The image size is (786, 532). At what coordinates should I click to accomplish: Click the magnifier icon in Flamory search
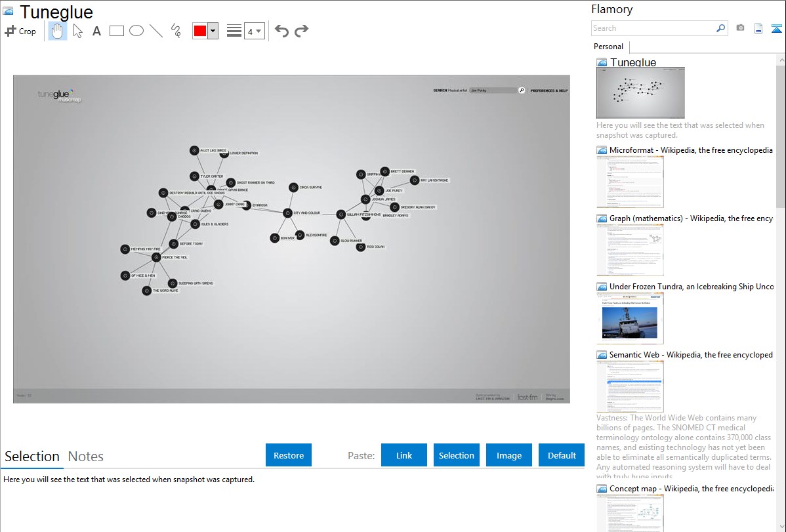coord(720,28)
